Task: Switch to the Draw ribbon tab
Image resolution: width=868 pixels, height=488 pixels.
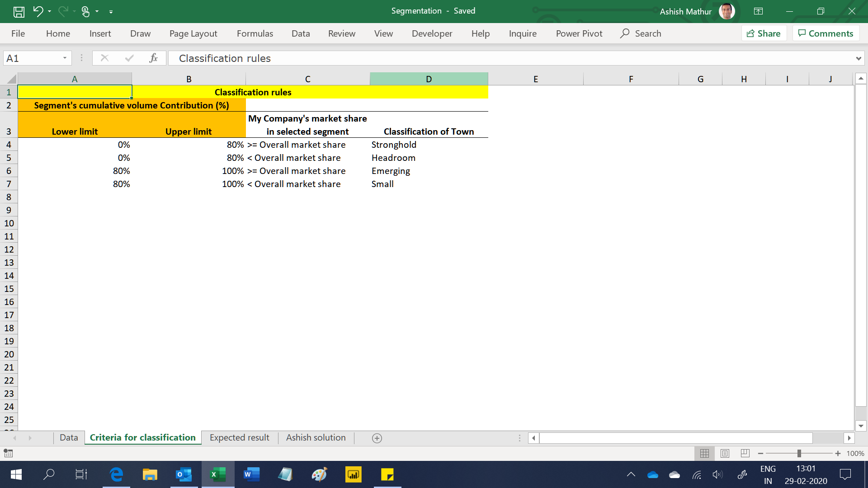Action: 140,33
